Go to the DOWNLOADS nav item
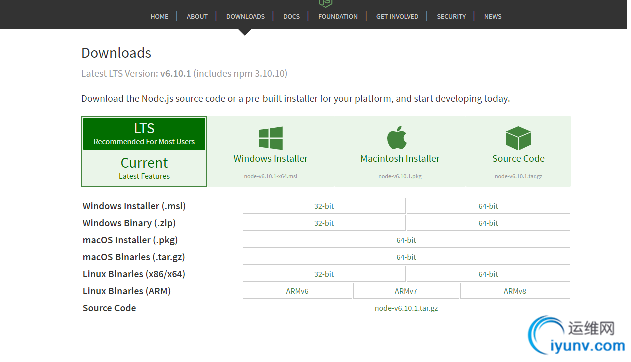 (x=245, y=16)
